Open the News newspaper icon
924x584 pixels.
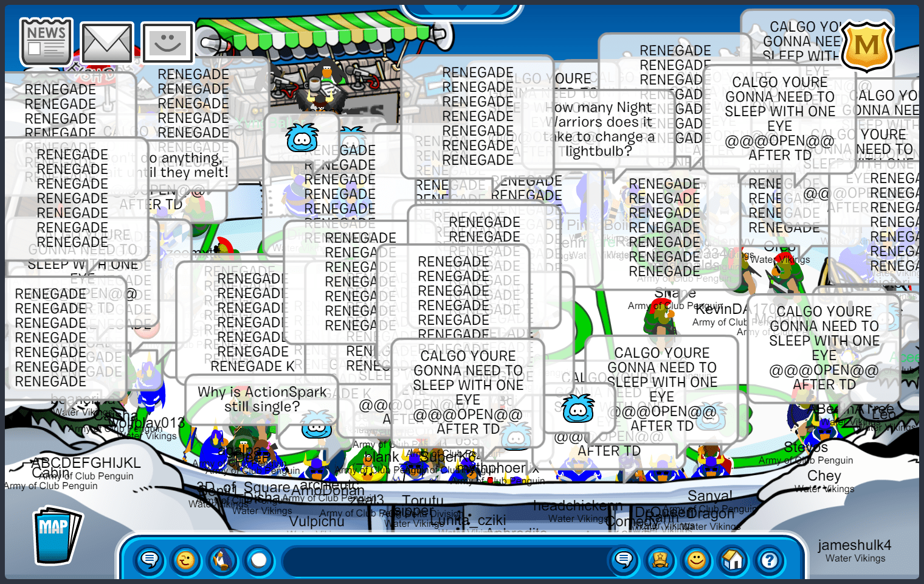pos(46,41)
